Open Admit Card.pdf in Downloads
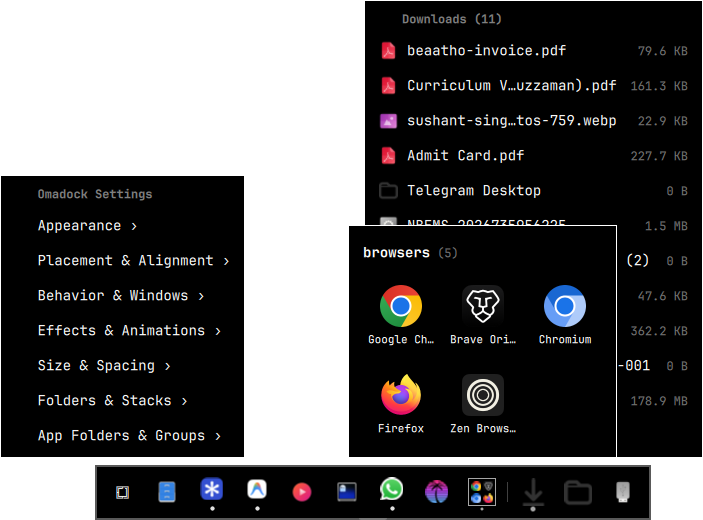703x520 pixels. pos(534,156)
